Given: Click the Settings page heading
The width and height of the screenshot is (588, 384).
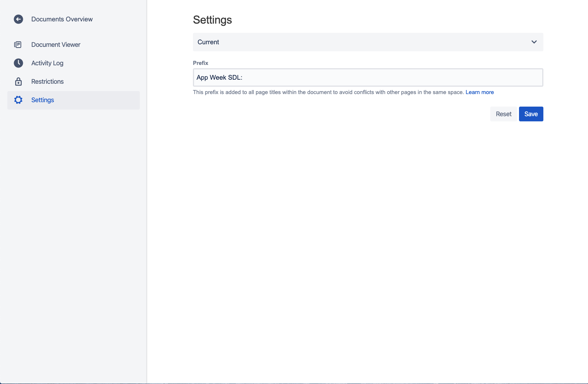Looking at the screenshot, I should click(212, 20).
